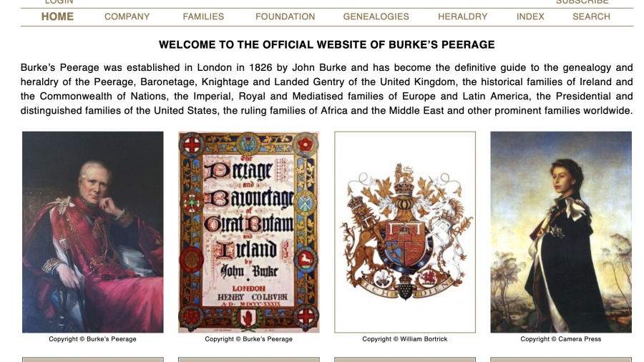Click the button below the first portrait
Screen dimensions: 644x362
click(93, 360)
